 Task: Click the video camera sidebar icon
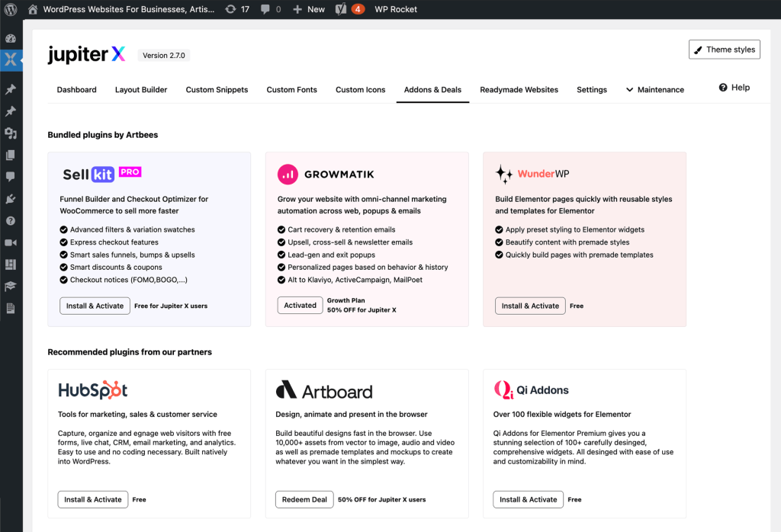(11, 242)
